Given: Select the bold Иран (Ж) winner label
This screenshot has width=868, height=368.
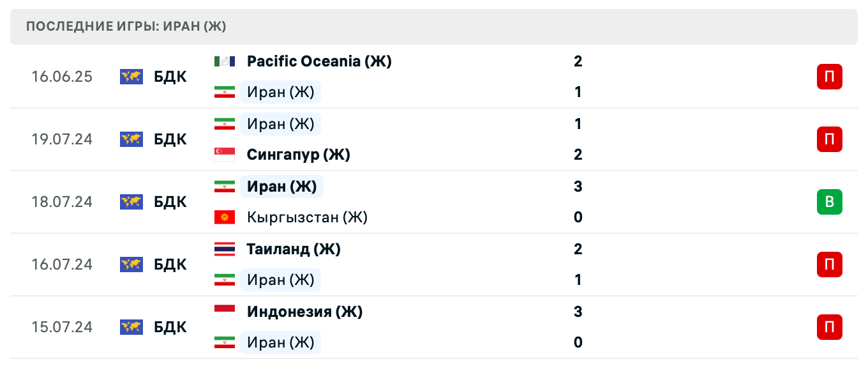Looking at the screenshot, I should coord(281,187).
